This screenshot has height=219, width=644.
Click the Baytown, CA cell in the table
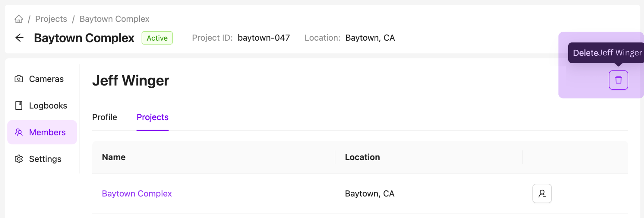(369, 193)
